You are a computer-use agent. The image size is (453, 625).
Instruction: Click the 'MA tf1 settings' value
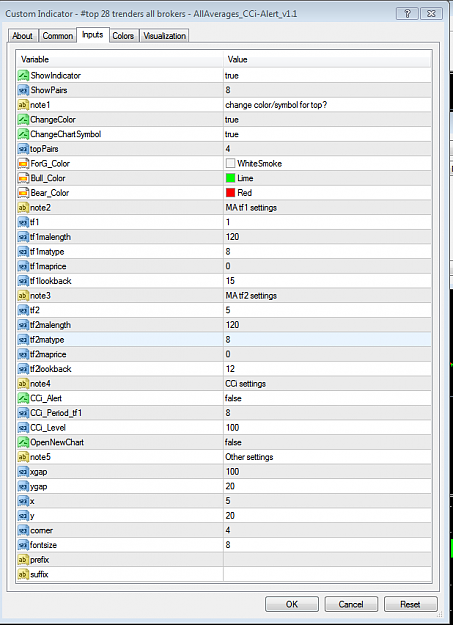click(251, 208)
